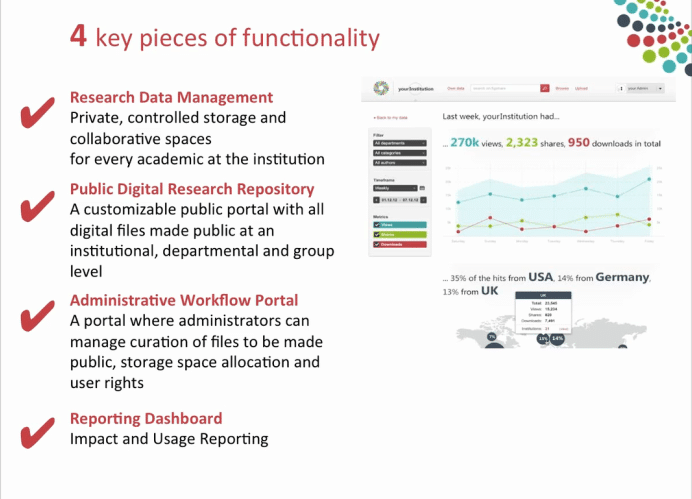The height and width of the screenshot is (499, 692).
Task: Open the Upload nav link
Action: tap(581, 88)
